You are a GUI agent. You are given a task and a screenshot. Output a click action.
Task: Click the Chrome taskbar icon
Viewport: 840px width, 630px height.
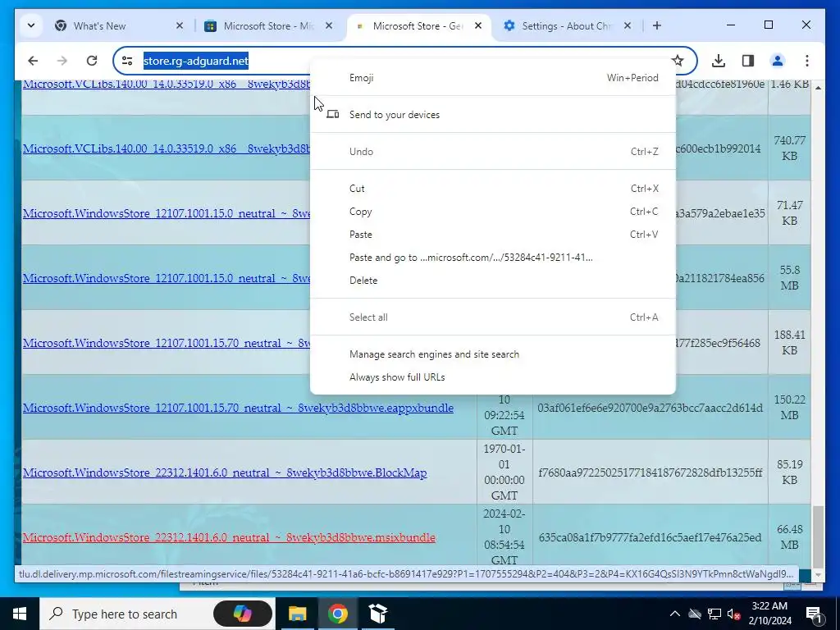coord(337,614)
